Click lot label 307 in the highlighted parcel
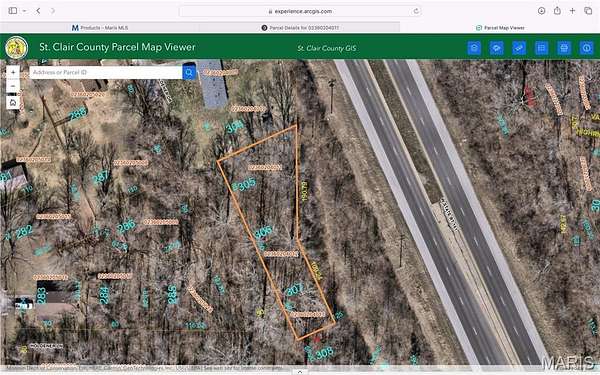Screen dimensions: 600x375 pos(295,289)
